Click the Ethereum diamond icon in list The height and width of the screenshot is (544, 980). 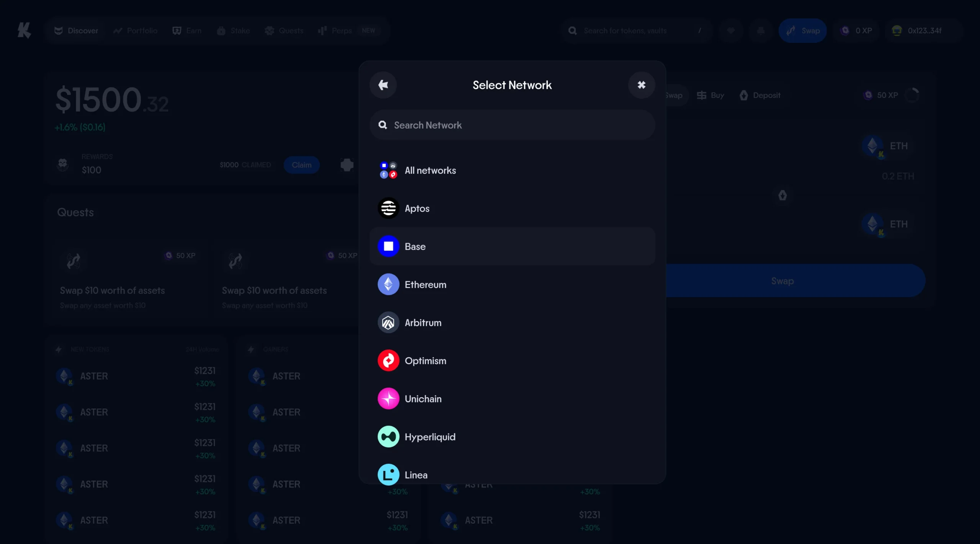(388, 285)
